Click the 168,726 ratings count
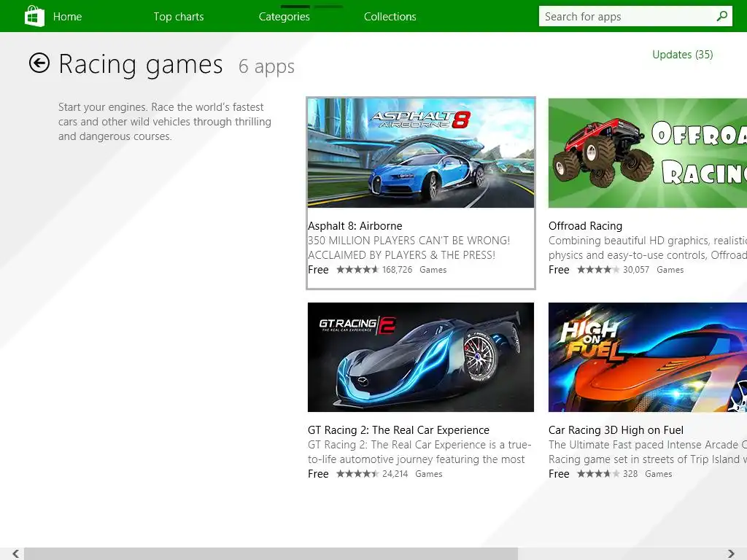 pos(397,270)
